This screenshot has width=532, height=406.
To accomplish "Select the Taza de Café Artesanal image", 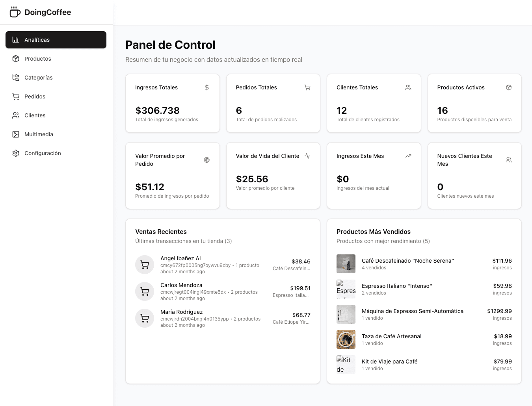I will point(346,339).
